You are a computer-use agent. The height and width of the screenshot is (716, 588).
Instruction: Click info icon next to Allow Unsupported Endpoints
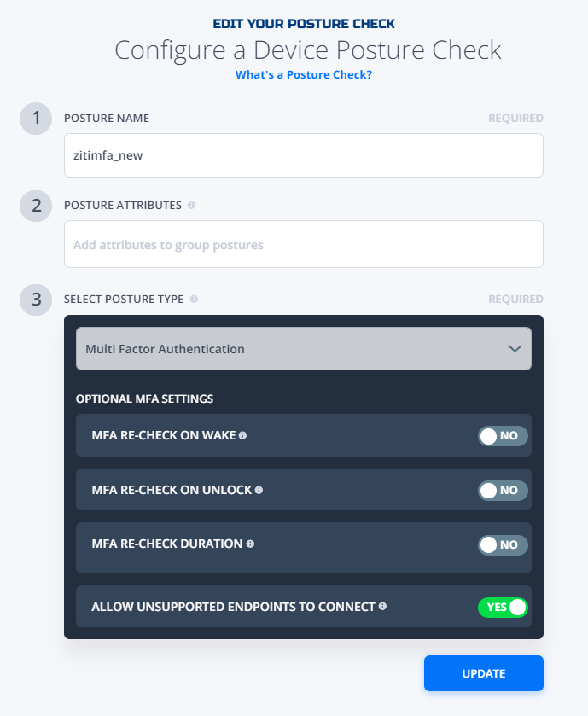pyautogui.click(x=382, y=607)
